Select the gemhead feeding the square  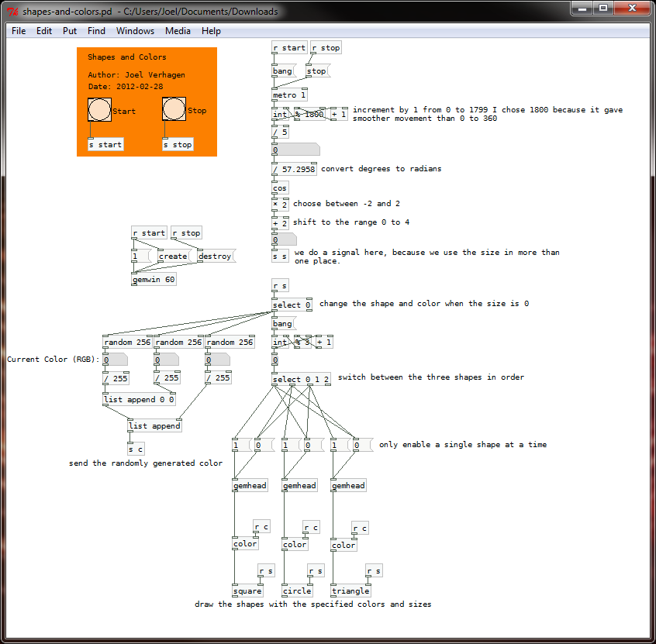(x=250, y=485)
